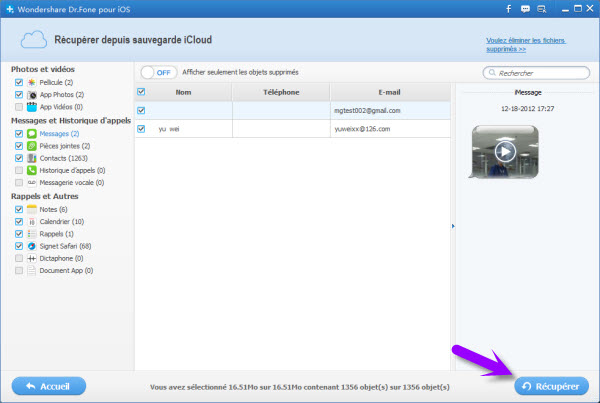
Task: Click the Messagerie vocale voicemail icon
Action: pos(32,183)
